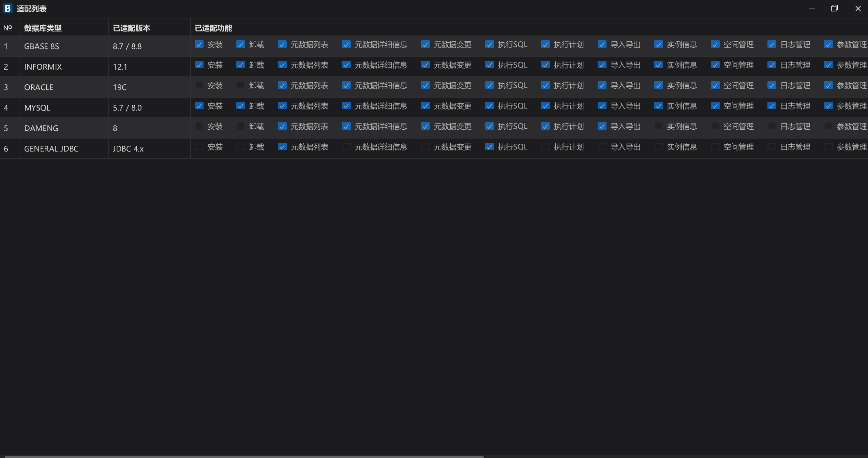The image size is (868, 458).
Task: Select the GENERAL JDBC database type cell
Action: pyautogui.click(x=64, y=148)
